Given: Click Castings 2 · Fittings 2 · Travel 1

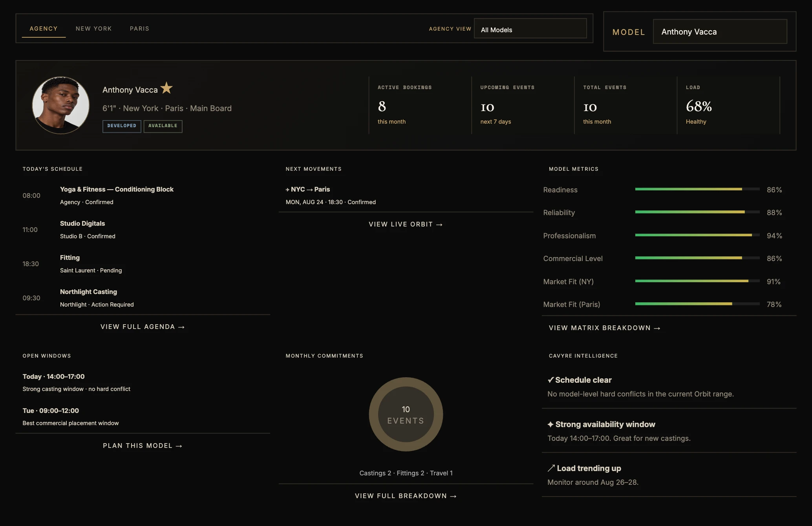Looking at the screenshot, I should [x=406, y=473].
